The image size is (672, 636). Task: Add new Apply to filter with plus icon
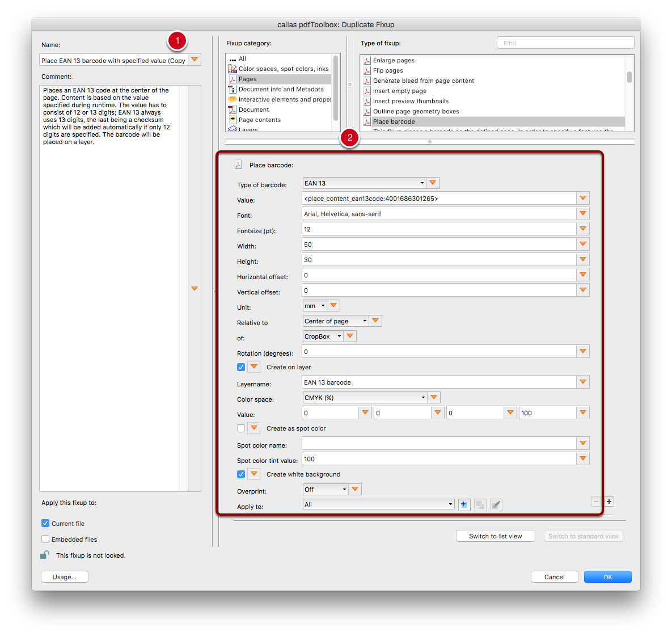(464, 505)
